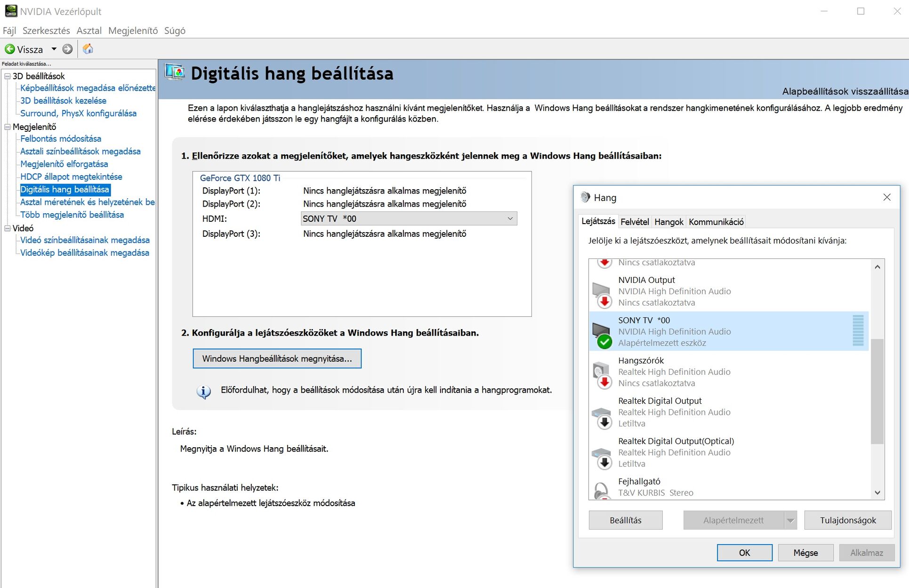909x588 pixels.
Task: Open the HDMI SONY TV dropdown
Action: click(x=510, y=218)
